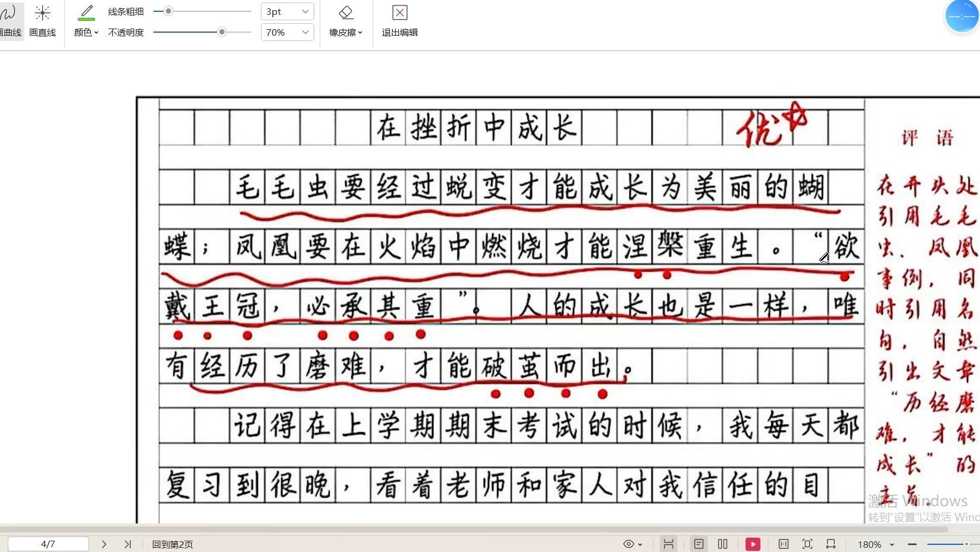Toggle continuous scrolling view icon
Screen dimensions: 980x552
click(x=669, y=544)
